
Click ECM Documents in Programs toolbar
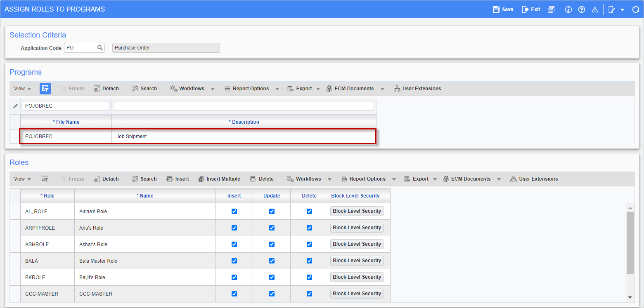point(350,89)
